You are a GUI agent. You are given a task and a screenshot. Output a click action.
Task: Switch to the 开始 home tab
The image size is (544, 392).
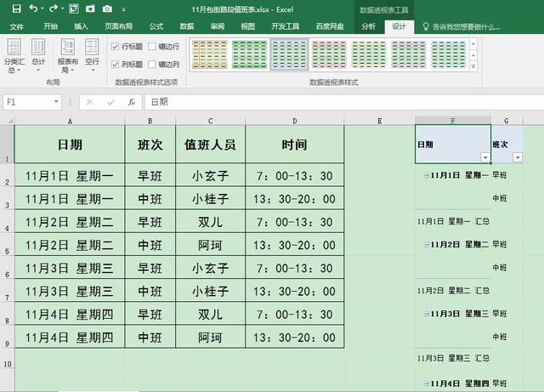(51, 26)
